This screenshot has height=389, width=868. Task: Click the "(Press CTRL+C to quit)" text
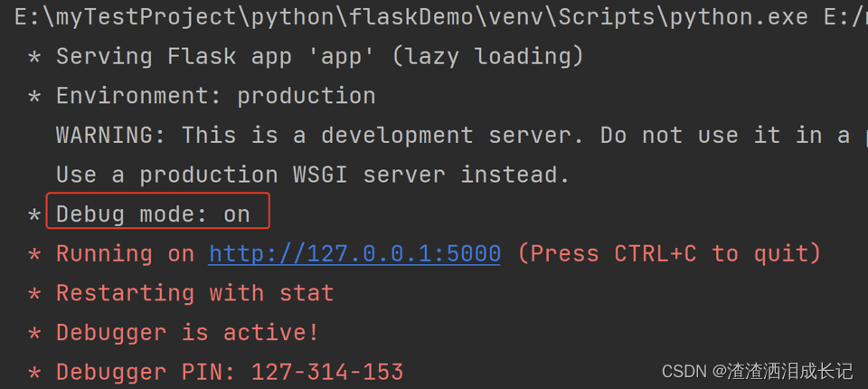point(669,254)
